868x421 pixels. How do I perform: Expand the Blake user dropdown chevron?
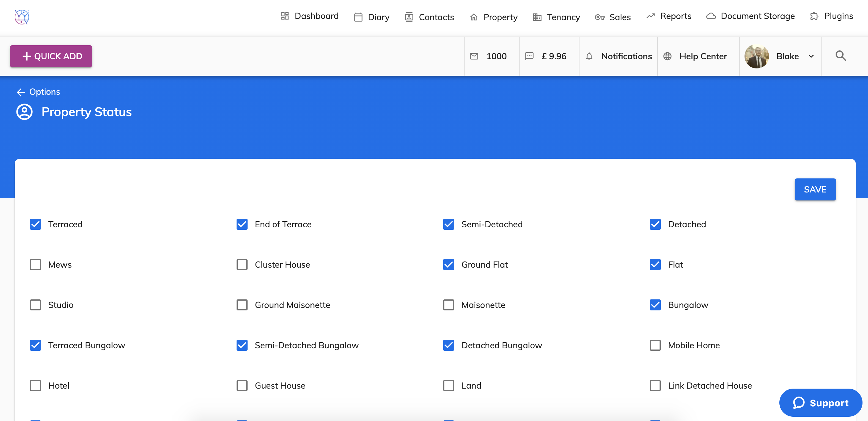[811, 56]
